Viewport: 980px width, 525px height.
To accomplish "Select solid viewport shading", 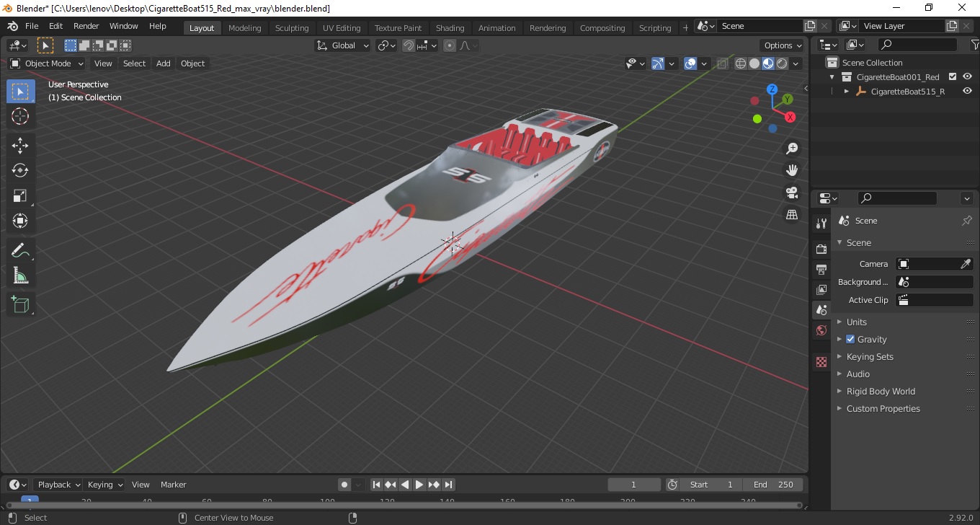I will click(x=754, y=63).
